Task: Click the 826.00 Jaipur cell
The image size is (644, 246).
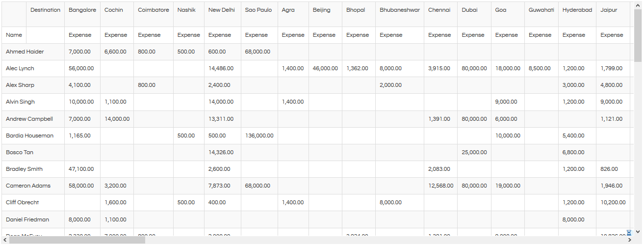Action: pyautogui.click(x=613, y=169)
